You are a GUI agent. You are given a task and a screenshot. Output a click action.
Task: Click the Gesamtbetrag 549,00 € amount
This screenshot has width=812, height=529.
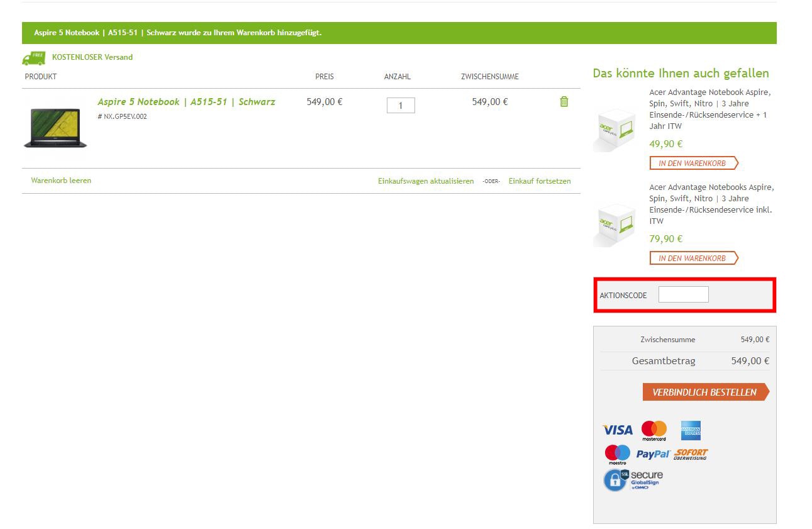coord(750,361)
